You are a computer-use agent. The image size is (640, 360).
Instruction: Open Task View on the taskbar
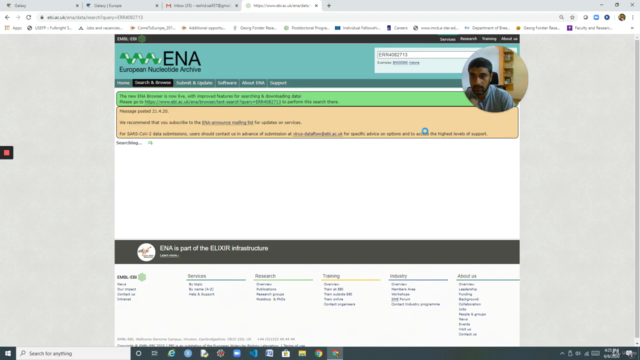pos(155,353)
